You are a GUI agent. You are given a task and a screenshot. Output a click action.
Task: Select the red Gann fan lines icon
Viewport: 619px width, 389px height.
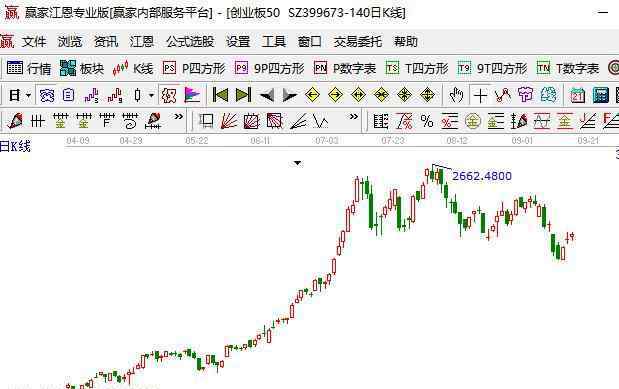pos(229,121)
